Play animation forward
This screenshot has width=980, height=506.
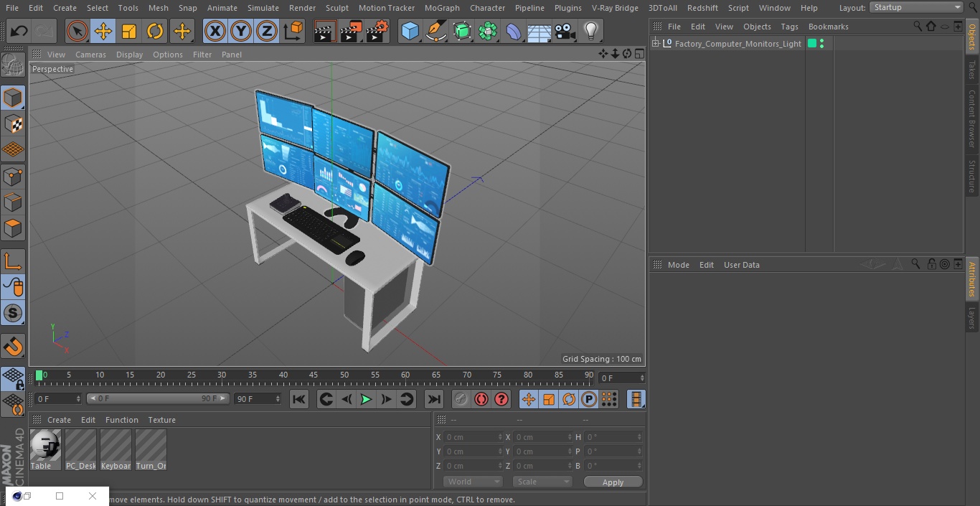click(366, 399)
